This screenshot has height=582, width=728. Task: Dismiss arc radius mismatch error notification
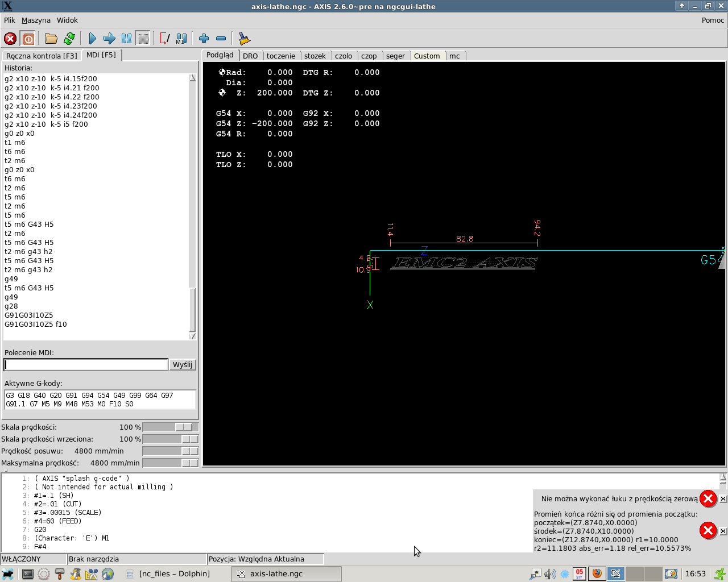(723, 531)
